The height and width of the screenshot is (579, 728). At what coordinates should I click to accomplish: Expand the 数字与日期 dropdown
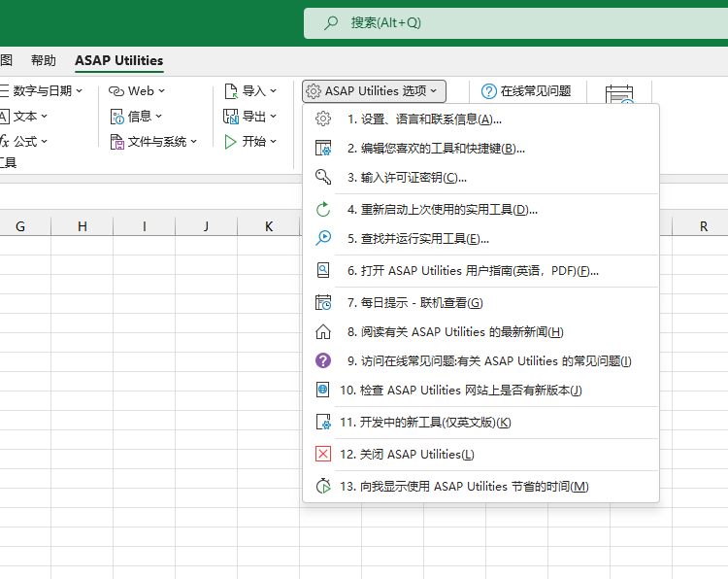click(80, 91)
